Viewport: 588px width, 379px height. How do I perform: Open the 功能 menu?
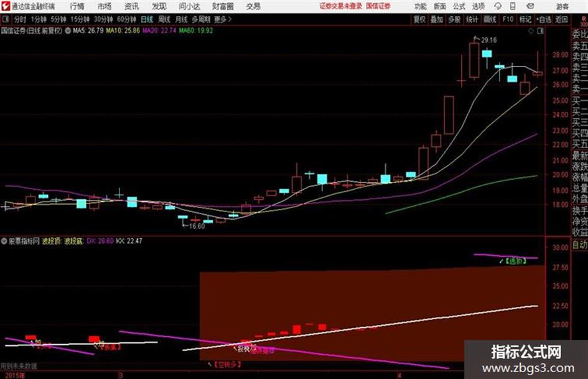(x=421, y=6)
